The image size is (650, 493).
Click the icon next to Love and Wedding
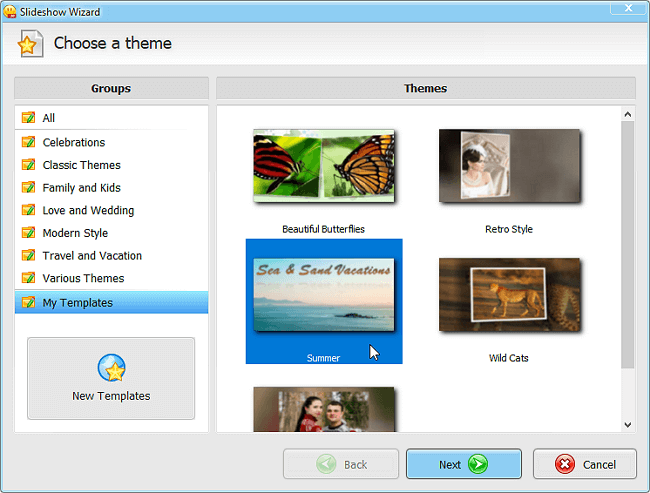[x=28, y=210]
